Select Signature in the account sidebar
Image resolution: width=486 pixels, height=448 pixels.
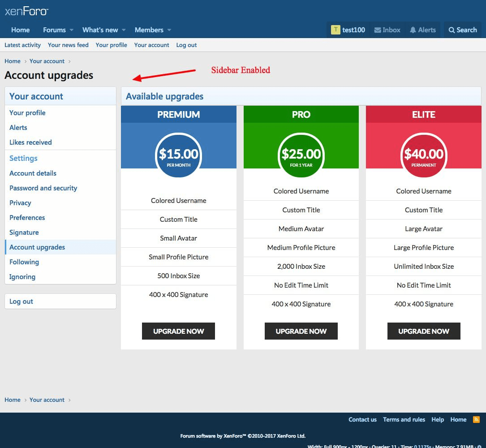[x=24, y=233]
